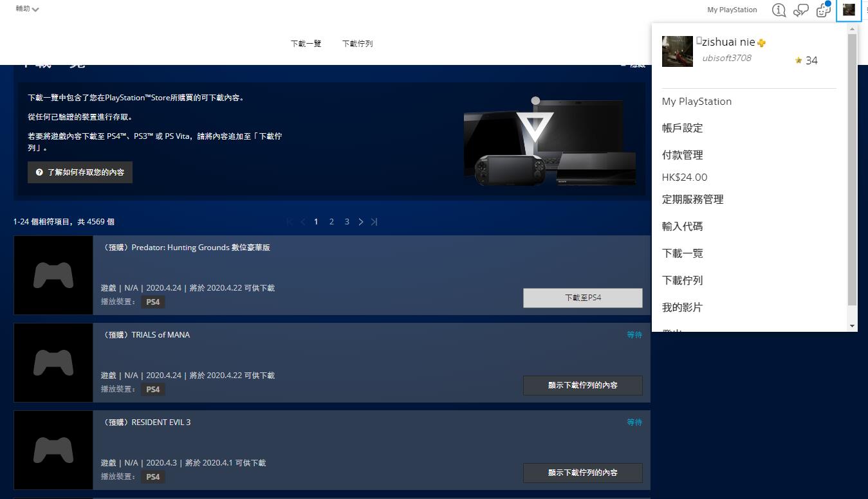Click online ID ubisoft3708

[726, 58]
